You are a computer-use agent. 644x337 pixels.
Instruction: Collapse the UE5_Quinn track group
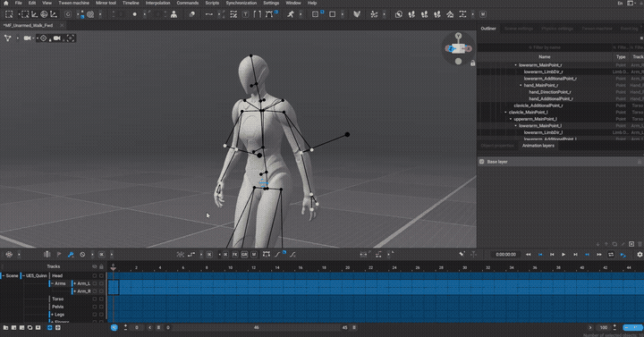point(23,276)
